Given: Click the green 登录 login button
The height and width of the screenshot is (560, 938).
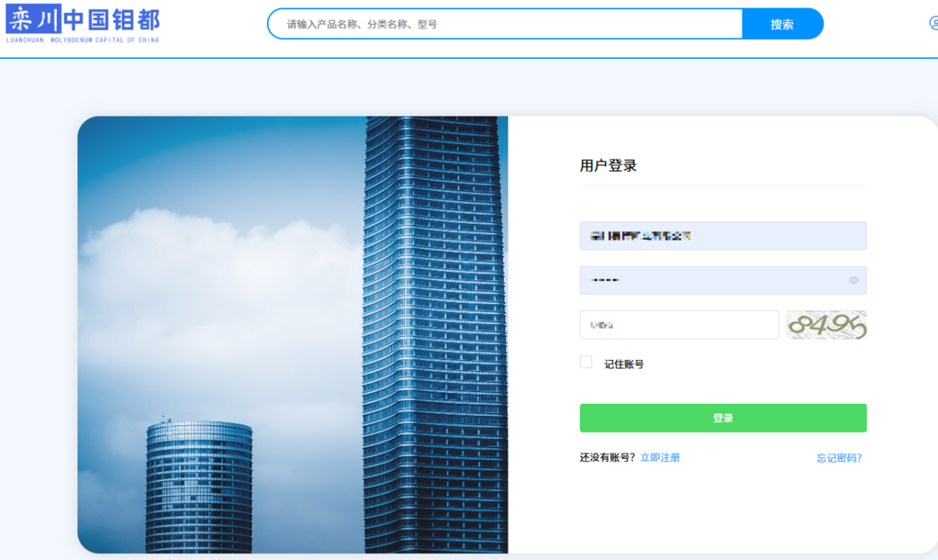Looking at the screenshot, I should [x=723, y=418].
